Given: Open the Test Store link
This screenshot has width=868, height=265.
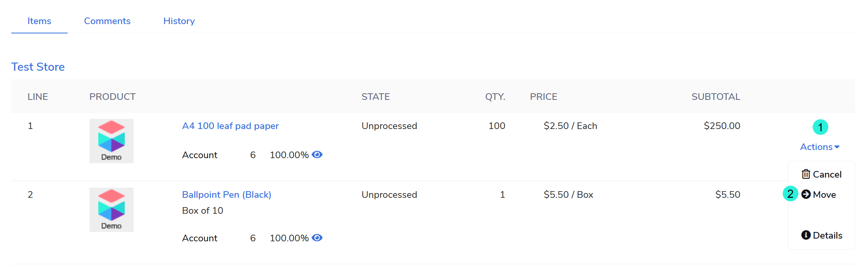Looking at the screenshot, I should coord(38,67).
